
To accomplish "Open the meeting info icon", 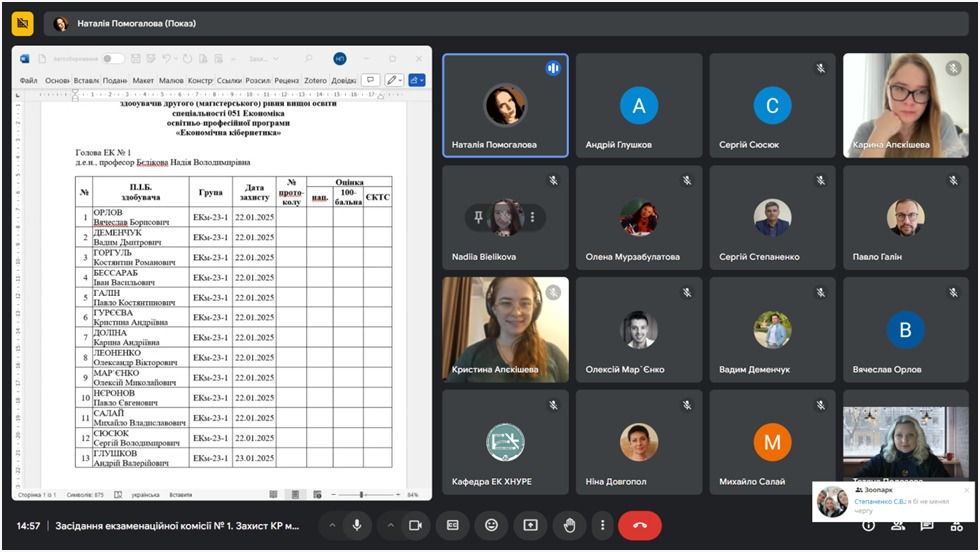I will tap(868, 525).
